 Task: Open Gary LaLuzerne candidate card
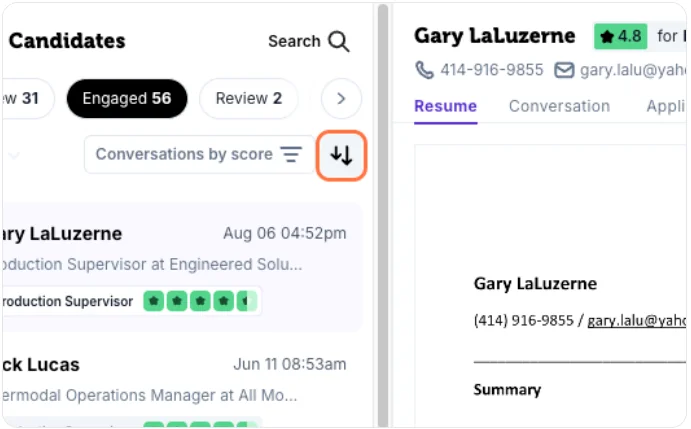[181, 267]
